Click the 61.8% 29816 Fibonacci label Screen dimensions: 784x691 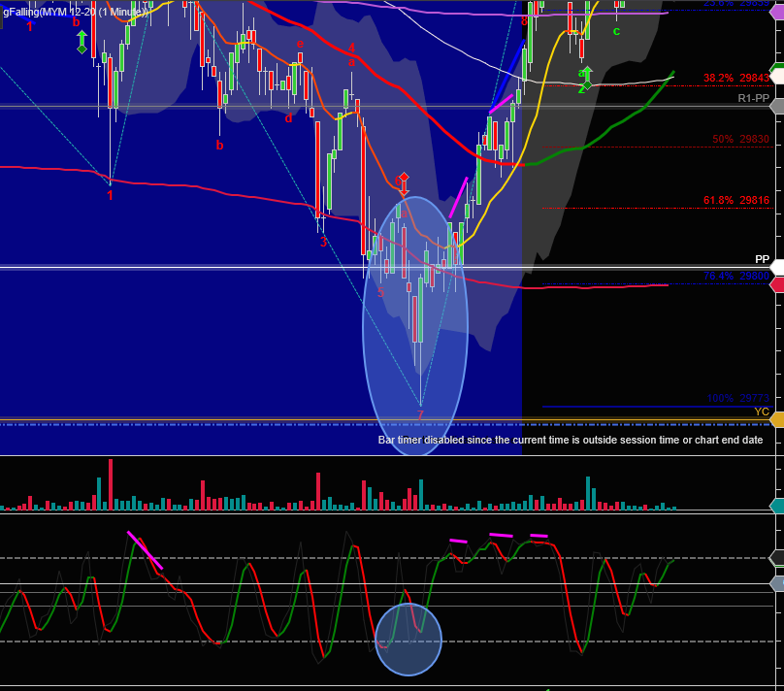click(736, 201)
